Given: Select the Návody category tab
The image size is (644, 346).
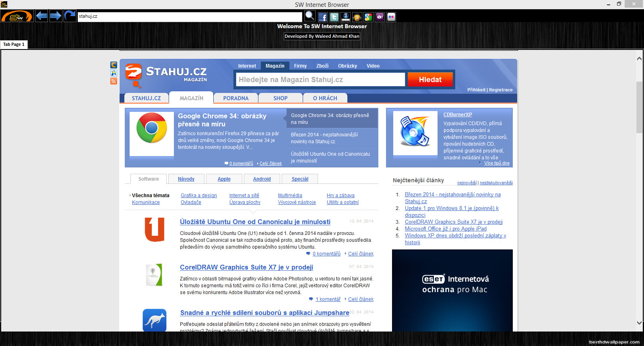Looking at the screenshot, I should [x=186, y=179].
